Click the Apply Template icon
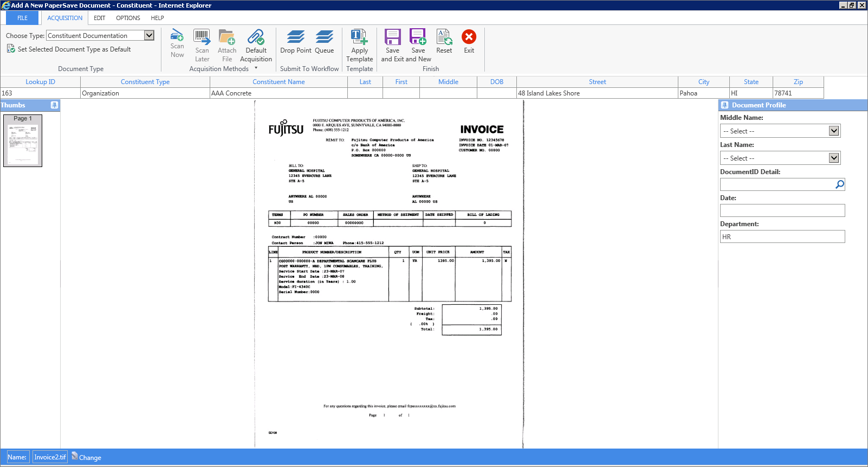The width and height of the screenshot is (868, 467). 359,37
